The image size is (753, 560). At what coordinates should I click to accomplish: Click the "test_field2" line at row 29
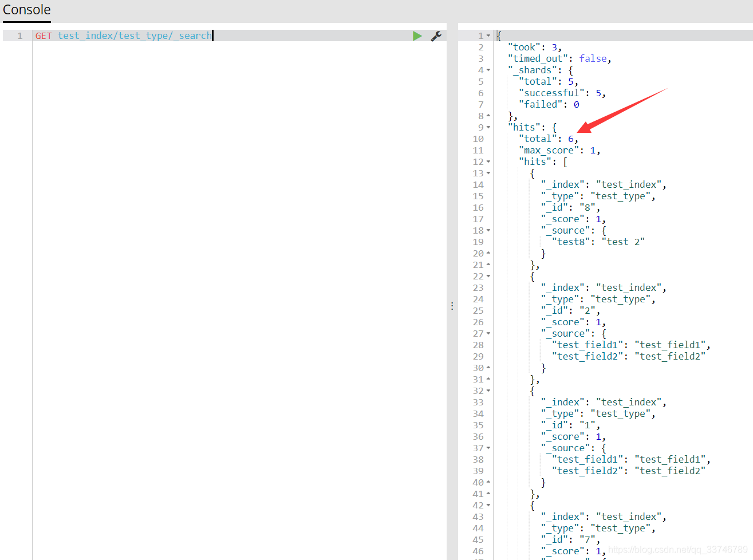click(629, 356)
